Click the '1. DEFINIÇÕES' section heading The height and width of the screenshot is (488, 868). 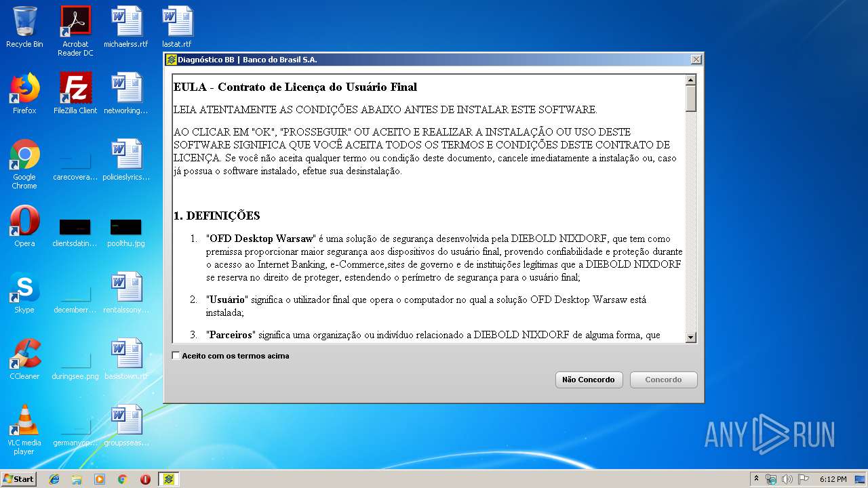[217, 216]
